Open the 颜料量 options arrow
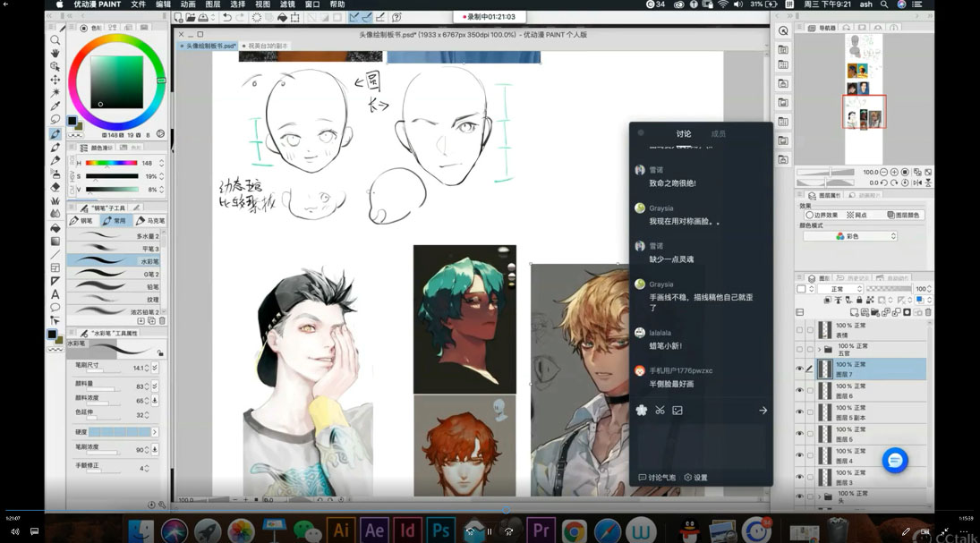 [155, 386]
